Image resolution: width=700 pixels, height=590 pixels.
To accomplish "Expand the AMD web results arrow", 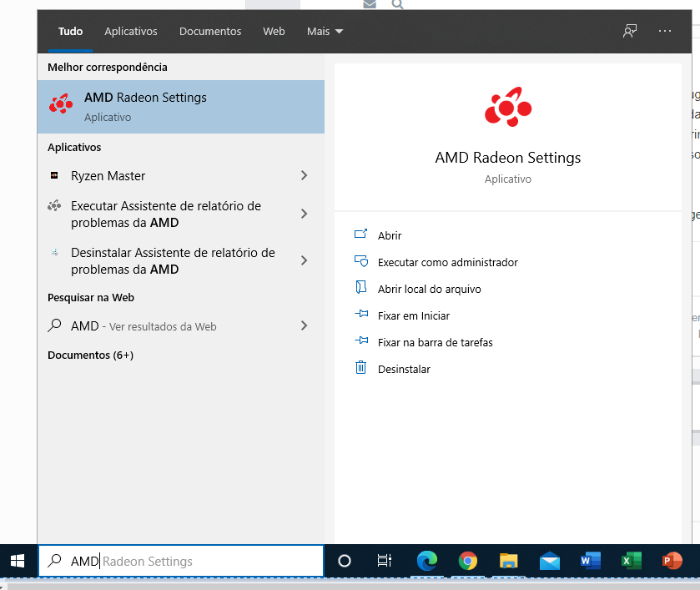I will [x=304, y=325].
